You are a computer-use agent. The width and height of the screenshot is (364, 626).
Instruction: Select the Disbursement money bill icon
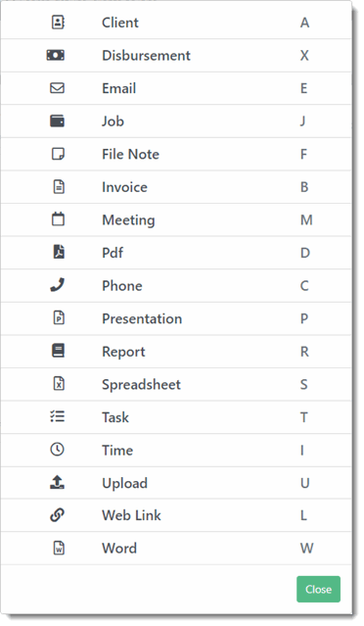tap(56, 55)
